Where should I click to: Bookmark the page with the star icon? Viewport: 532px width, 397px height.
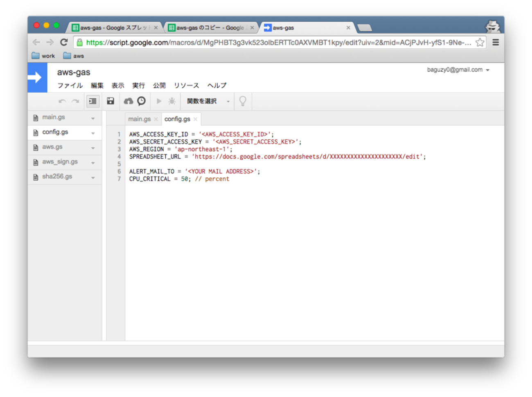click(480, 43)
